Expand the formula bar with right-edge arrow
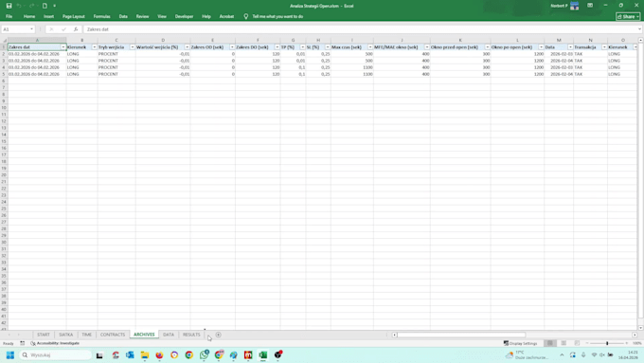The image size is (644, 363). 639,29
